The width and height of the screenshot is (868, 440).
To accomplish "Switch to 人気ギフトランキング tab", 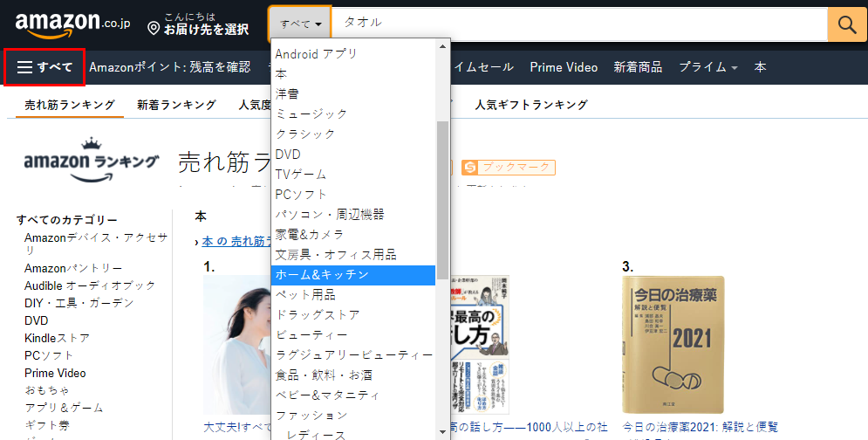I will click(x=531, y=105).
